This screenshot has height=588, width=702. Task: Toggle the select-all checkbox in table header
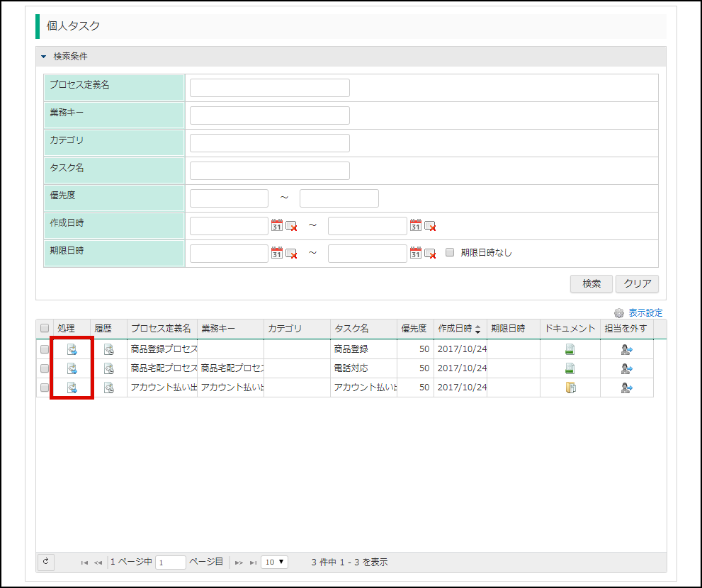tap(45, 329)
